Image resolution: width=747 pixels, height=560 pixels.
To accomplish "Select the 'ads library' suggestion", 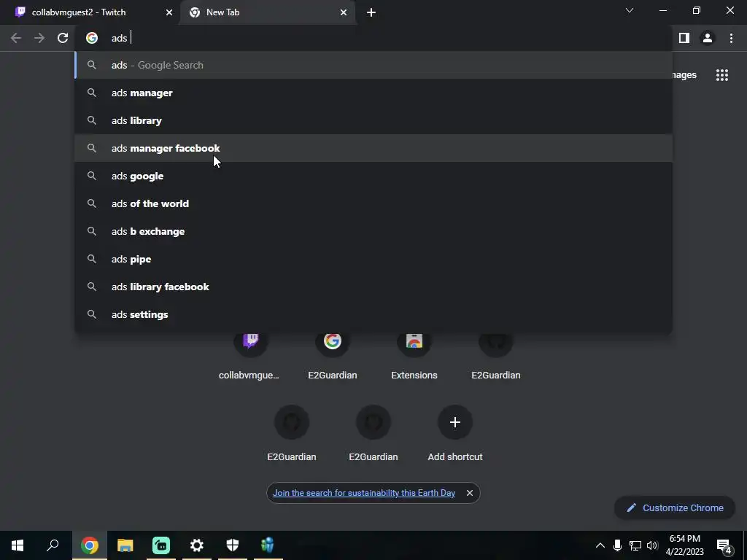I will coord(373,120).
